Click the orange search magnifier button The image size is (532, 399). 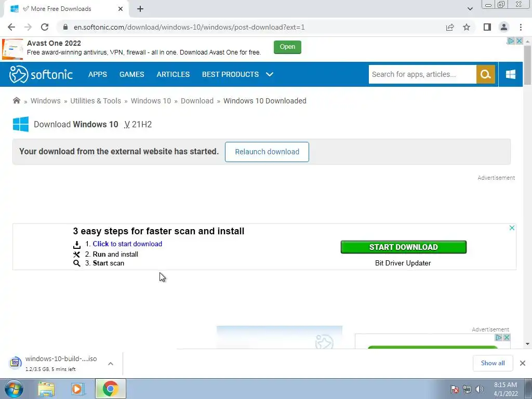click(x=486, y=74)
